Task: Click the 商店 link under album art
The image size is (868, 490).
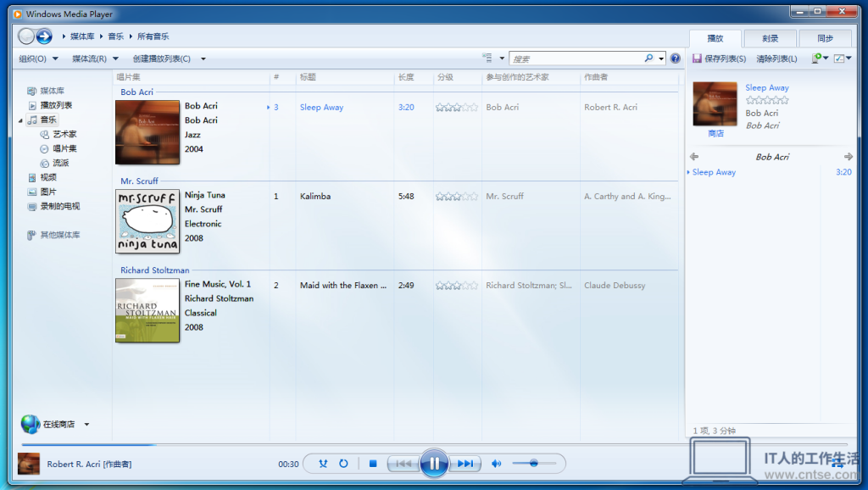Action: pyautogui.click(x=715, y=133)
